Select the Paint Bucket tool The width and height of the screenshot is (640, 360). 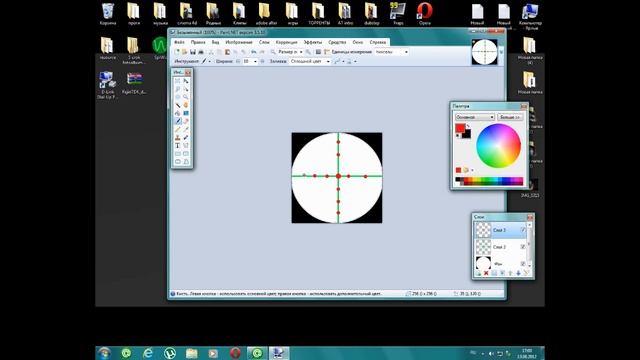coord(178,113)
